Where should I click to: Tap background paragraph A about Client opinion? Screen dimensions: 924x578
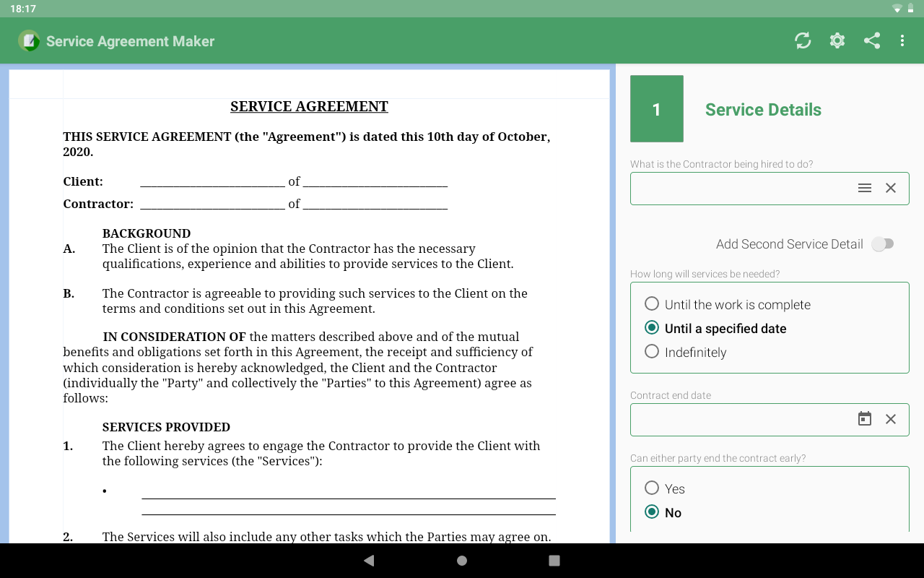(x=308, y=256)
